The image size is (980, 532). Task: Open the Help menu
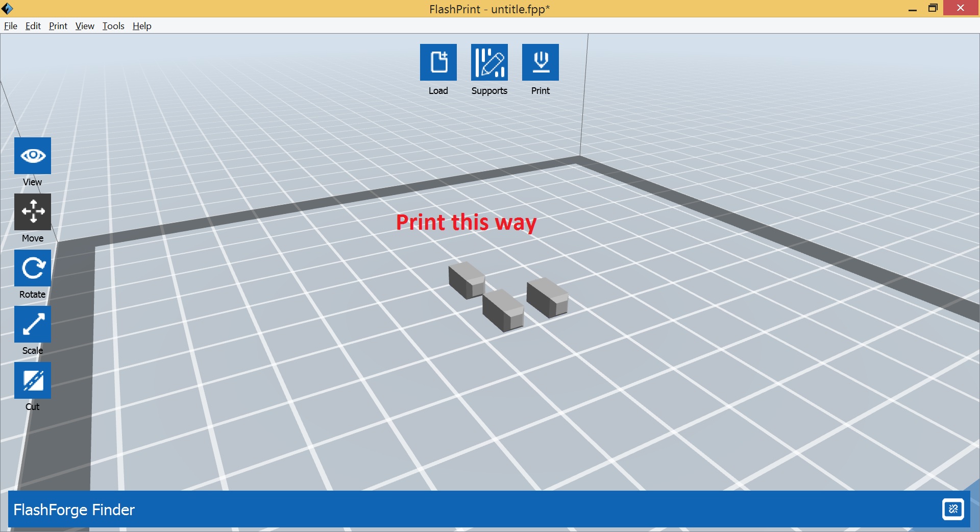pyautogui.click(x=142, y=26)
